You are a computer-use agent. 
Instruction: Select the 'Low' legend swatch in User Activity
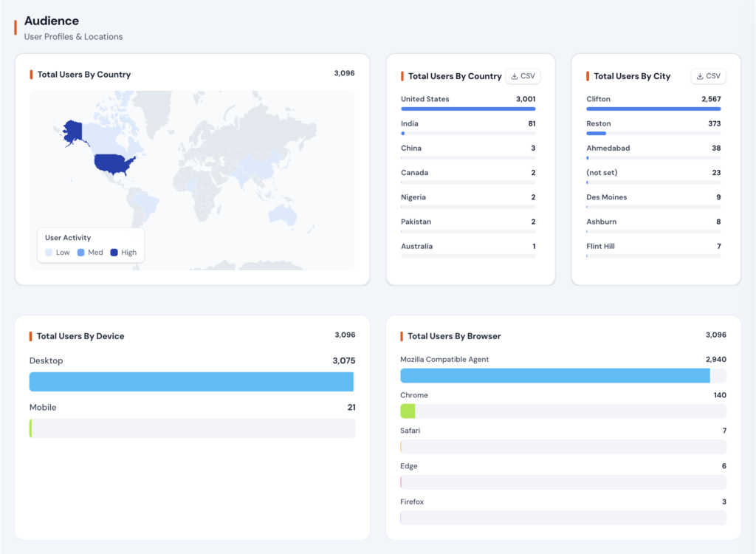49,252
